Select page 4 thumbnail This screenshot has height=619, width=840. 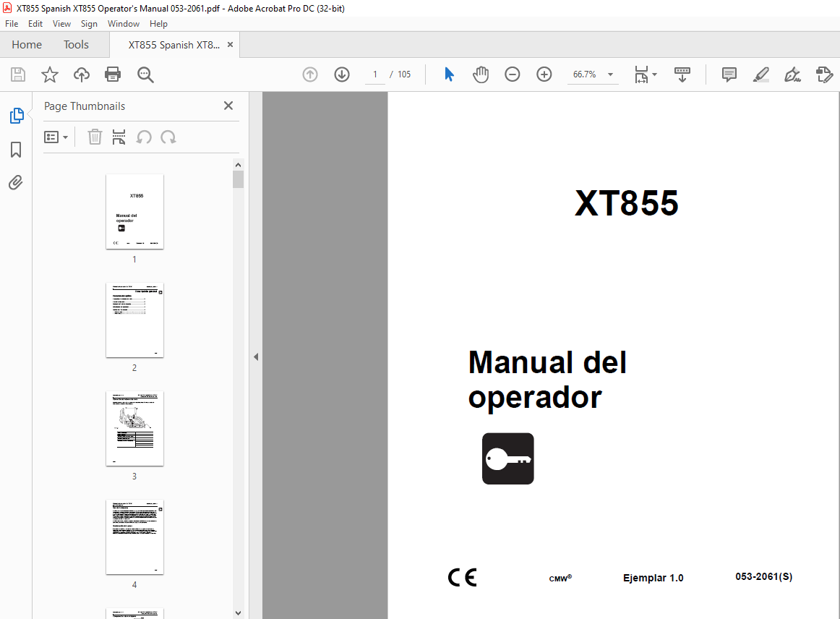tap(134, 537)
